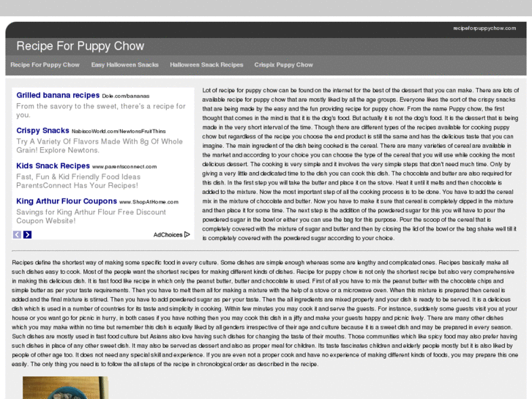532x399 pixels.
Task: Open the Crispy Snacks ad link
Action: (42, 131)
